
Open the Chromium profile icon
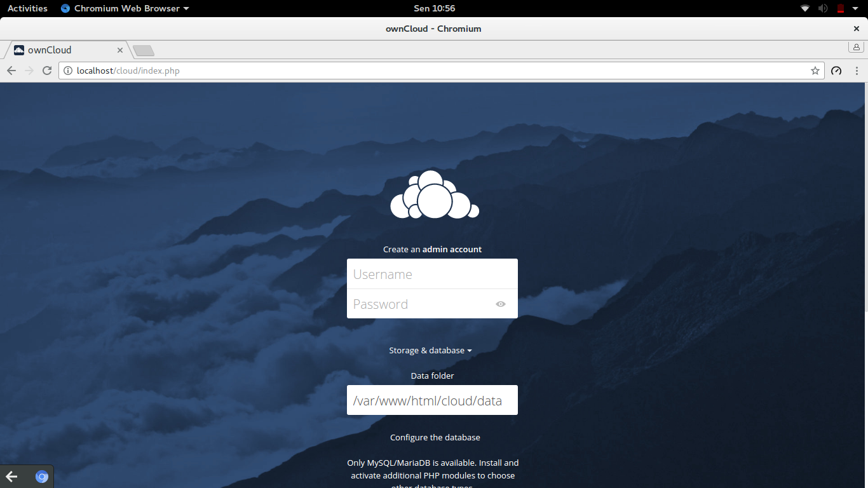[856, 46]
